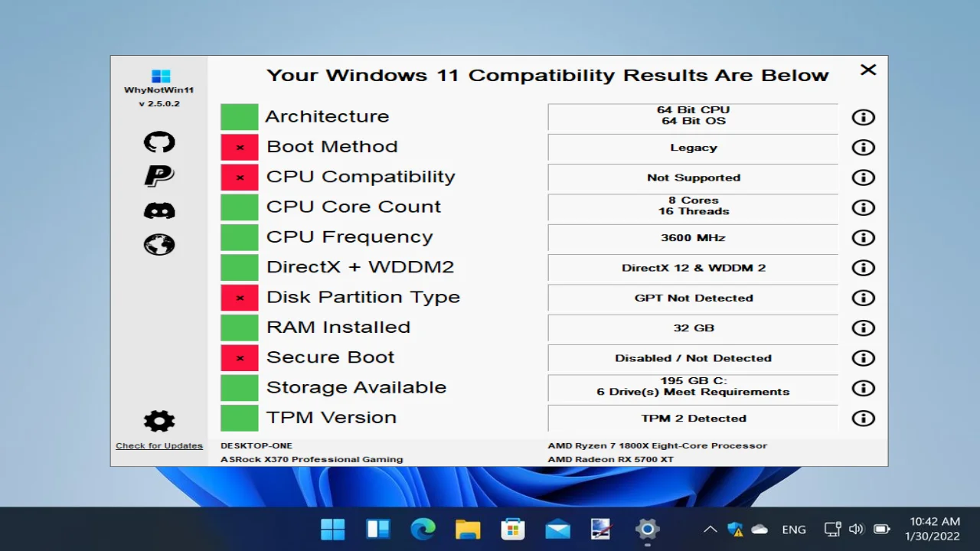Open File Explorer from taskbar
The width and height of the screenshot is (980, 551).
coord(468,529)
